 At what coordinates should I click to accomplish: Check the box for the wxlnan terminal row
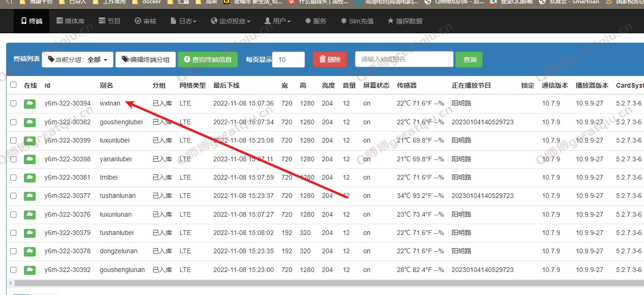tap(14, 104)
